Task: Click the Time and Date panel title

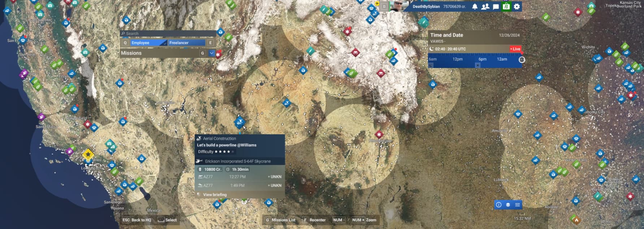Action: 446,35
